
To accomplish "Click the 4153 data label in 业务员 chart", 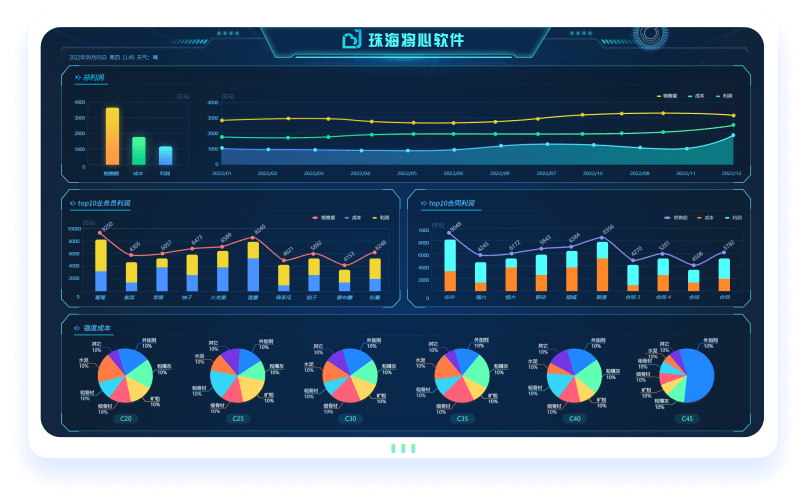I will coord(349,256).
